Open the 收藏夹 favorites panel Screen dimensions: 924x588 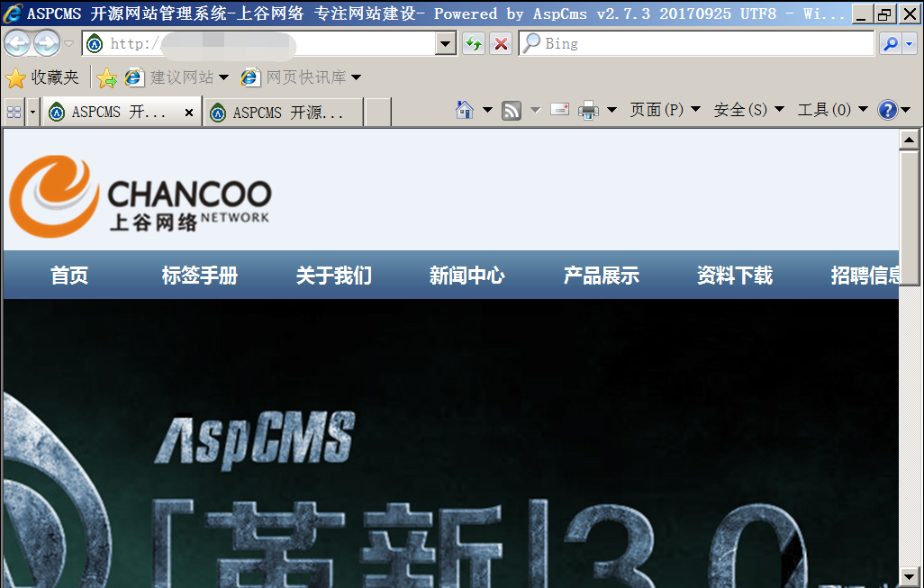[42, 77]
